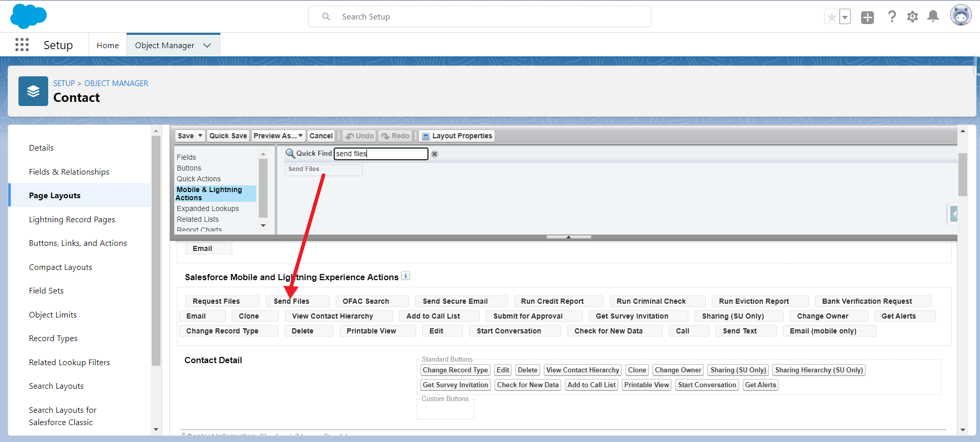Click the palette category list down arrow
980x442 pixels.
click(263, 226)
